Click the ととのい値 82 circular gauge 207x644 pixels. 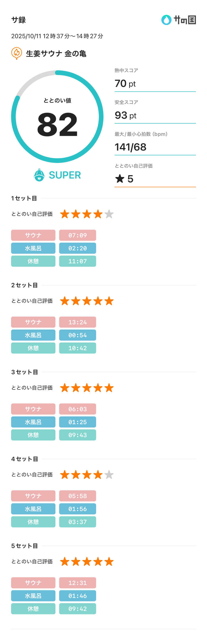[x=57, y=117]
